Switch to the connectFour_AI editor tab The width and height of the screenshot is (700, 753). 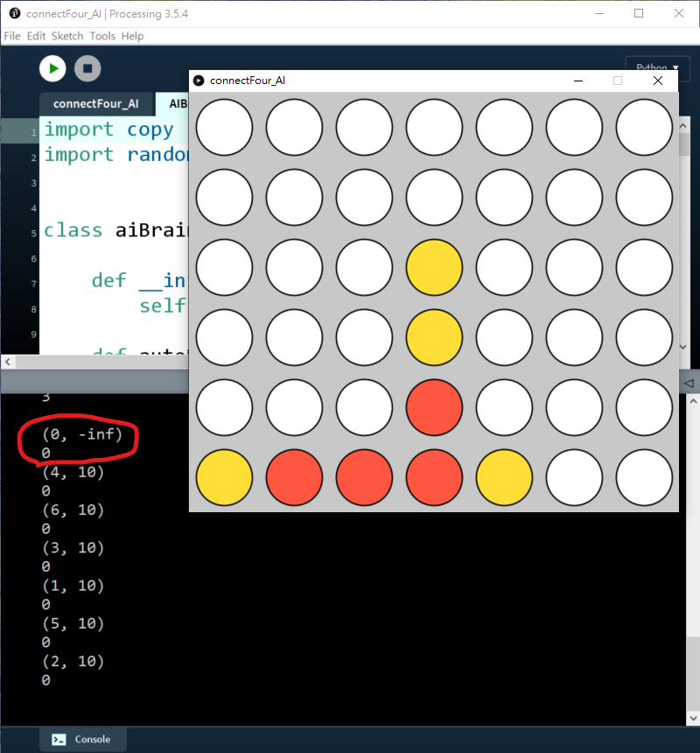(95, 103)
